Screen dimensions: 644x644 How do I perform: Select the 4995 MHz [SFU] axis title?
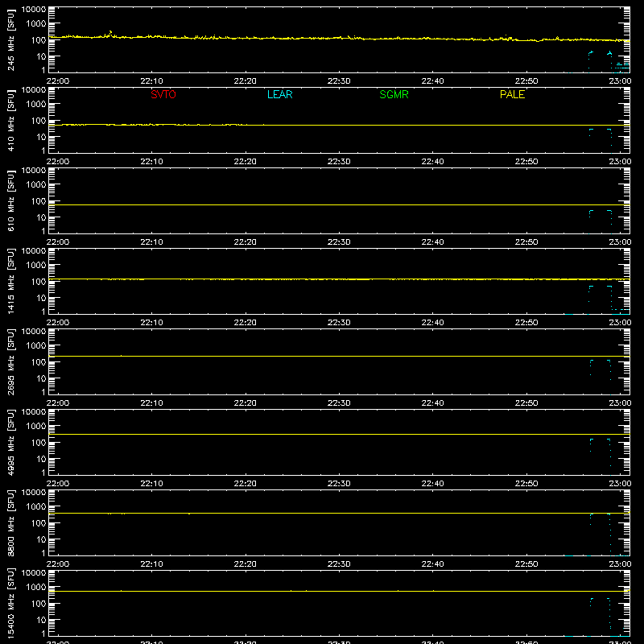point(10,442)
